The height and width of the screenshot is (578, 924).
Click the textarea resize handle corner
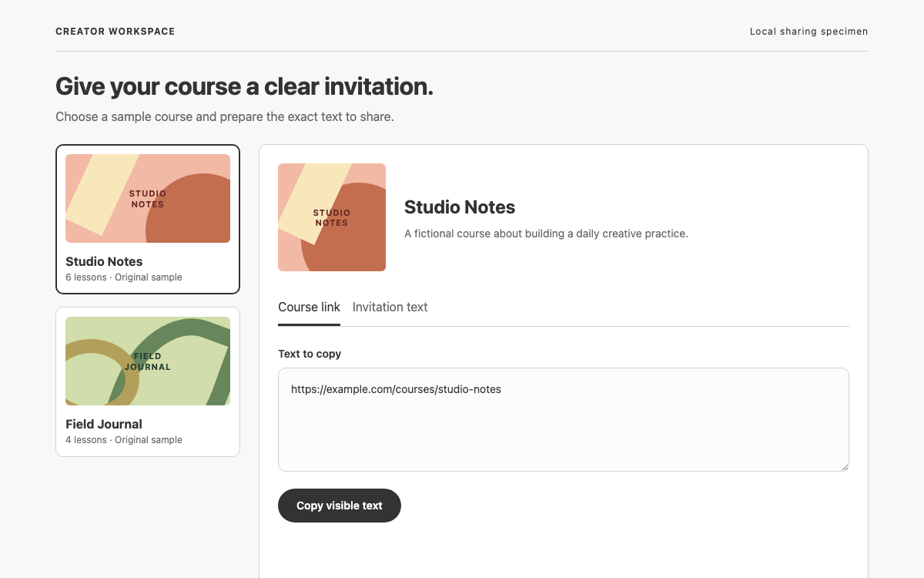(x=844, y=466)
